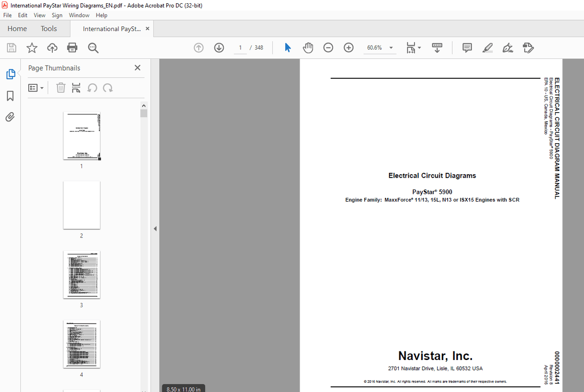Print the wiring diagrams document
Viewport: 584px width, 392px height.
72,48
